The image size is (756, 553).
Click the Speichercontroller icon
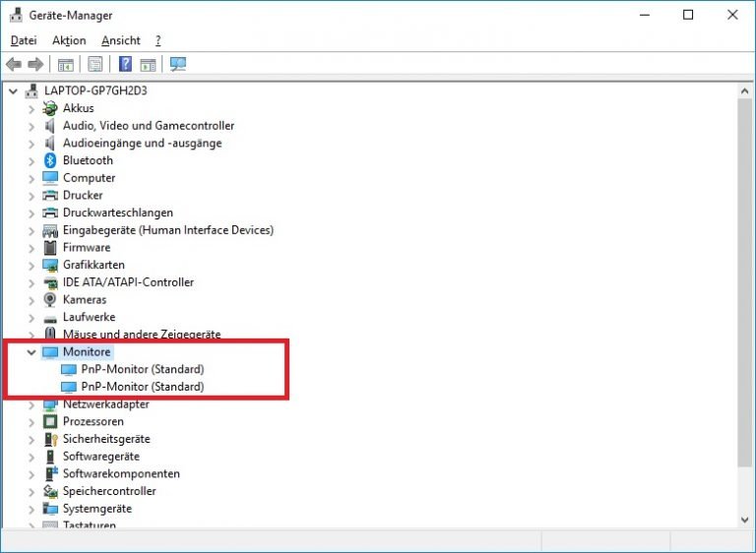tap(50, 491)
